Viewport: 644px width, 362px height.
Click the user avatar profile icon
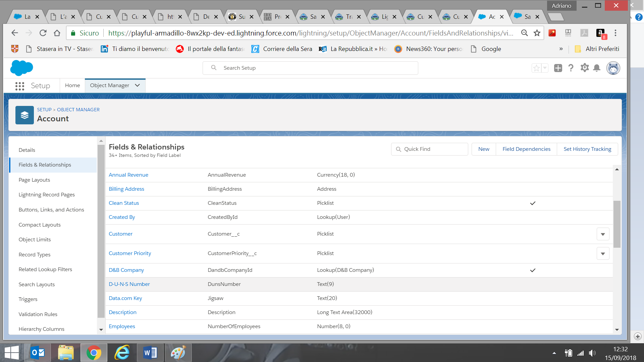click(613, 68)
